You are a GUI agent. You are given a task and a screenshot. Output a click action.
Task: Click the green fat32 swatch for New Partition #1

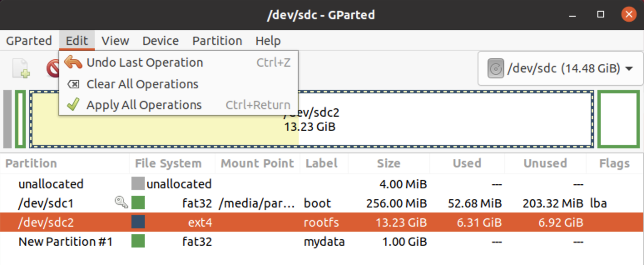tap(138, 242)
